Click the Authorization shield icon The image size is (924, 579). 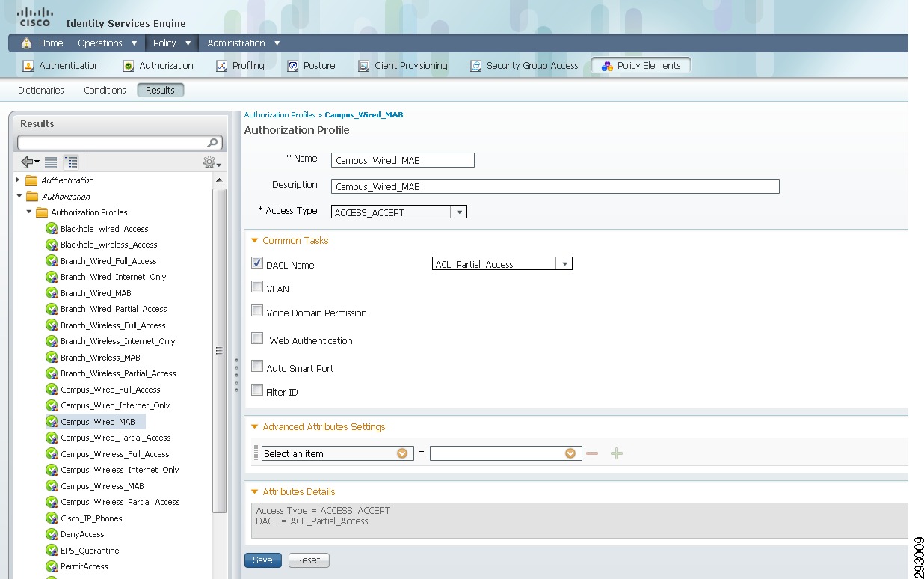(128, 66)
